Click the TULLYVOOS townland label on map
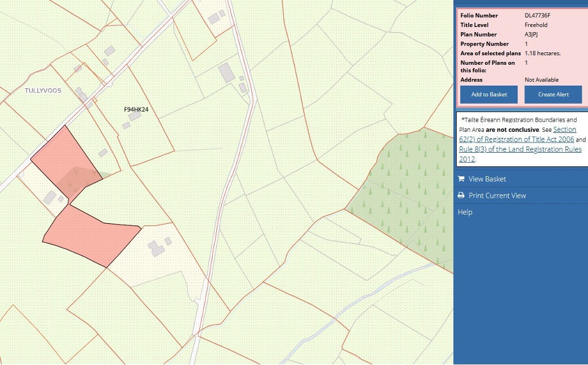 tap(43, 91)
